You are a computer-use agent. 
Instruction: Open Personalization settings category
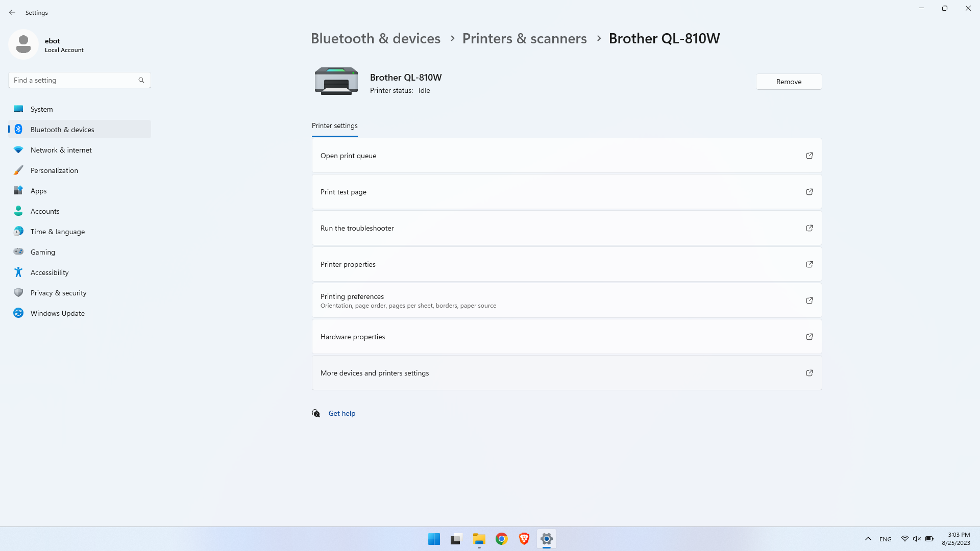pos(80,170)
